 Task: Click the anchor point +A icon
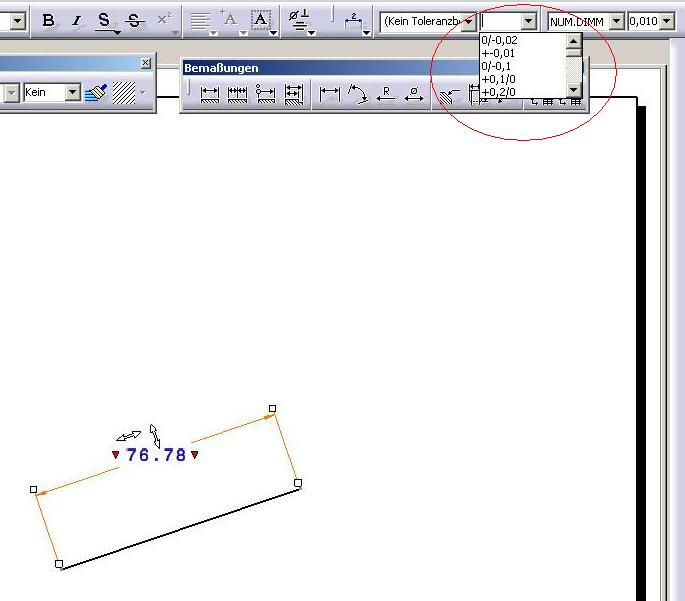click(229, 19)
